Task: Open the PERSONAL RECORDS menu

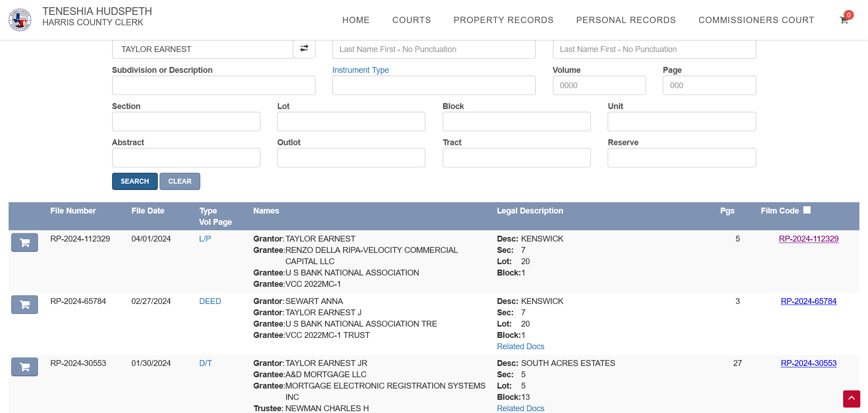Action: pos(626,20)
